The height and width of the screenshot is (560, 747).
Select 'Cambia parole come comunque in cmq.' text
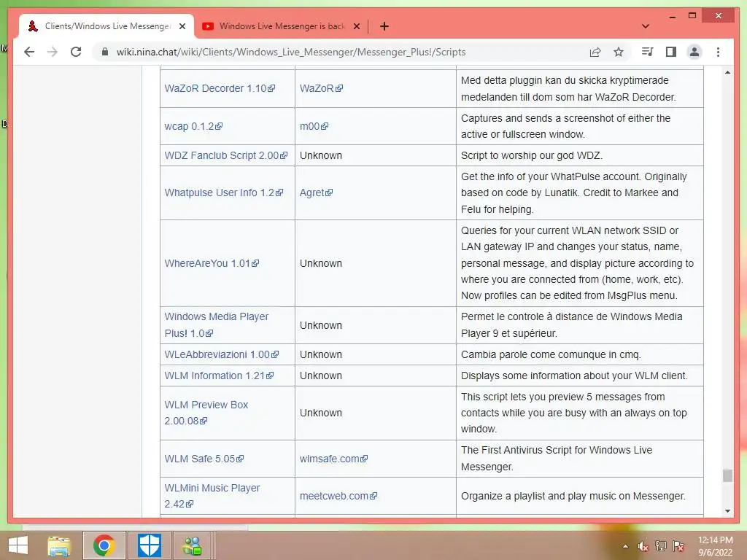(551, 355)
